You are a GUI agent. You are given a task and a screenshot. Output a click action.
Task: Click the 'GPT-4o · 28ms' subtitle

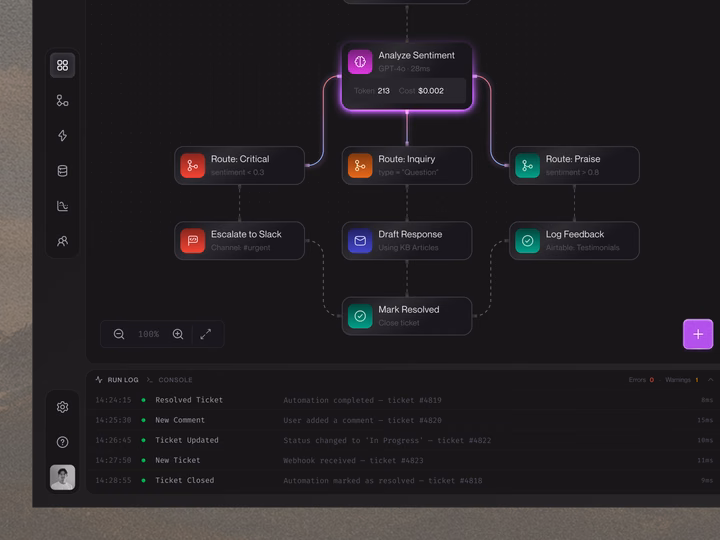pyautogui.click(x=404, y=68)
